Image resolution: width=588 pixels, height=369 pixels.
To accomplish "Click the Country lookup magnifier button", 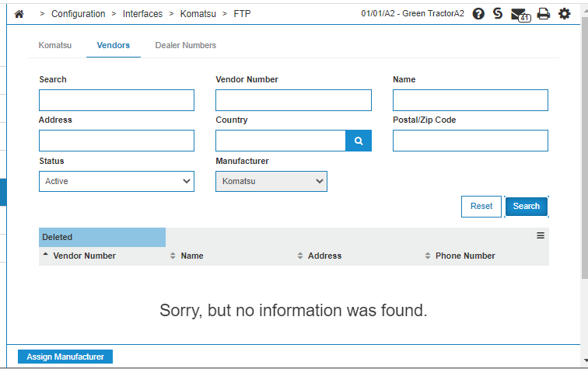I will click(359, 141).
